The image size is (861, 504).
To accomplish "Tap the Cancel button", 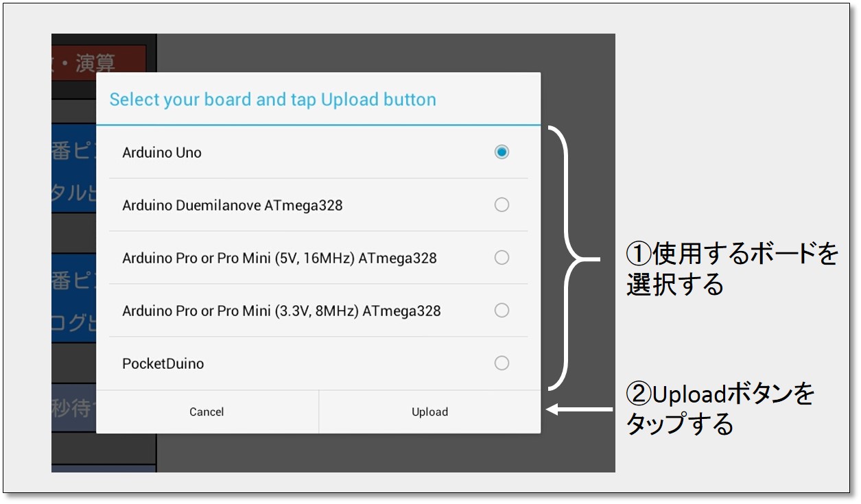I will [207, 412].
